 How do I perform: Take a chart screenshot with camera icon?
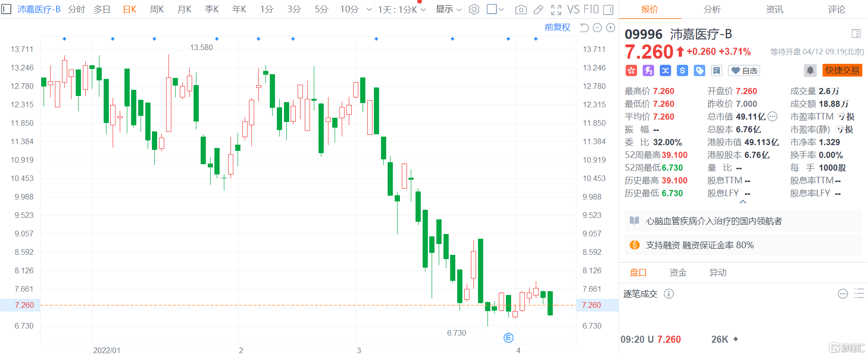(521, 9)
